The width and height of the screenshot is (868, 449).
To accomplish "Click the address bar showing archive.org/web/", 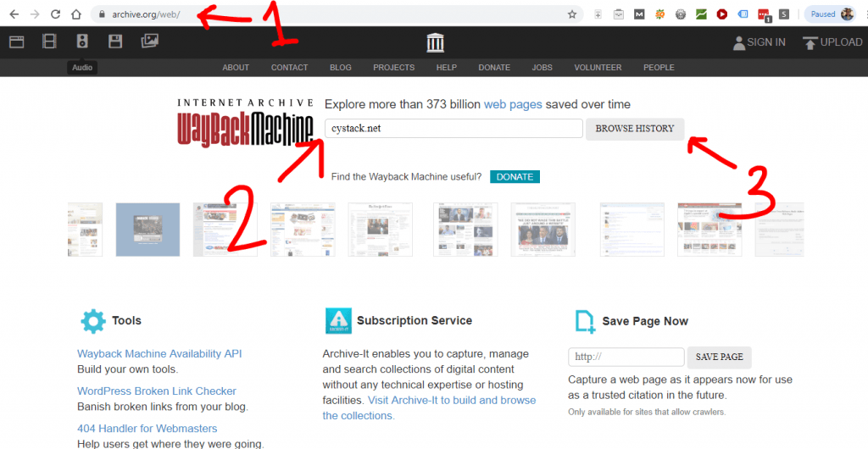I will (x=337, y=15).
